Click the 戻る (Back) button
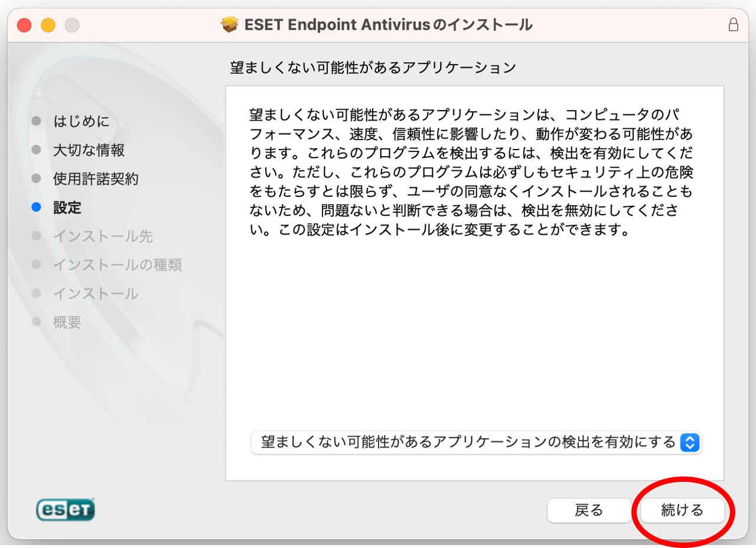Viewport: 756px width, 548px height. [x=589, y=510]
